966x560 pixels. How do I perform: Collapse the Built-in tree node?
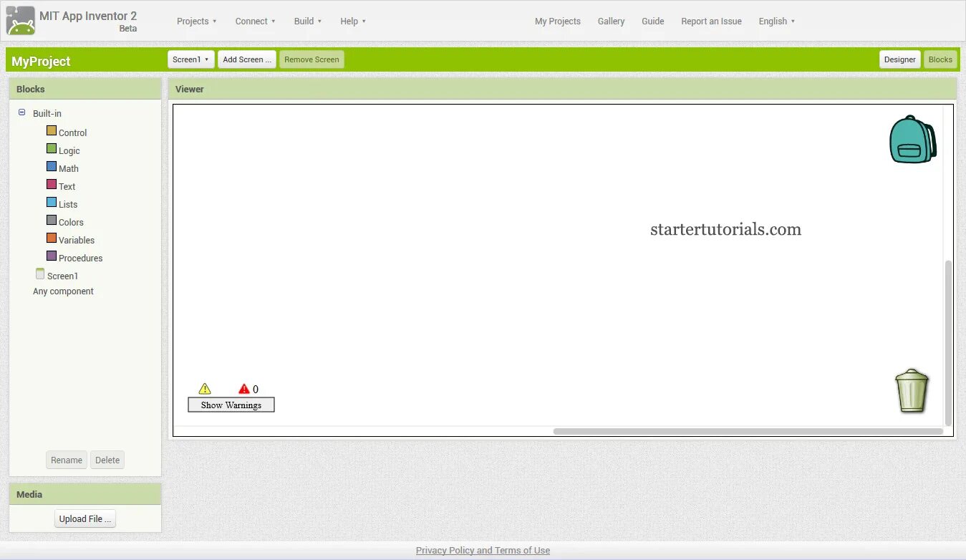[21, 112]
